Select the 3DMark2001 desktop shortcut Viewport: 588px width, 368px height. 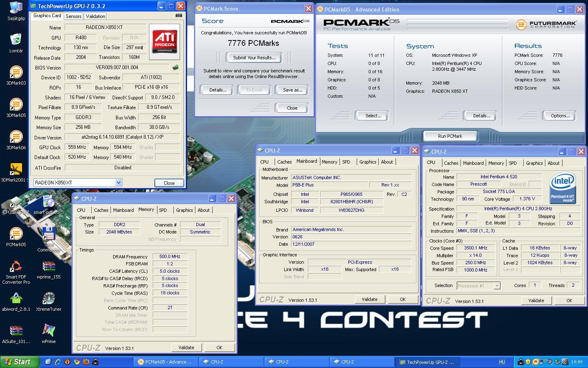tap(16, 172)
